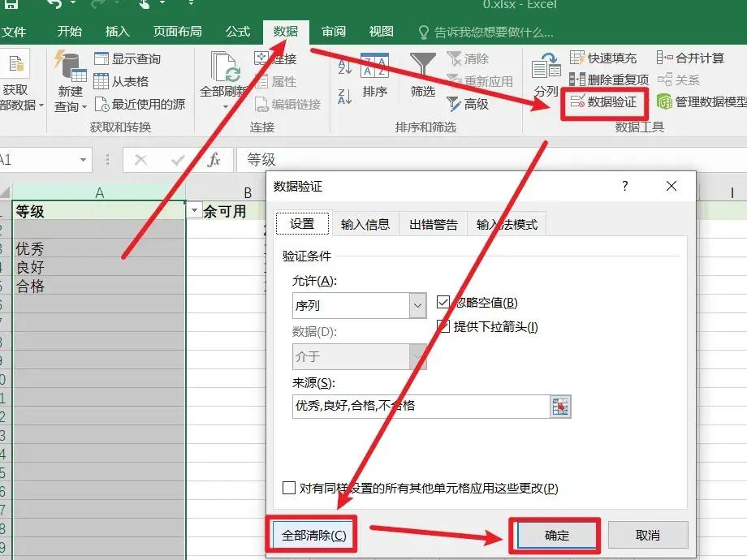The image size is (747, 560).
Task: Select the cell containing 良好
Action: (99, 267)
